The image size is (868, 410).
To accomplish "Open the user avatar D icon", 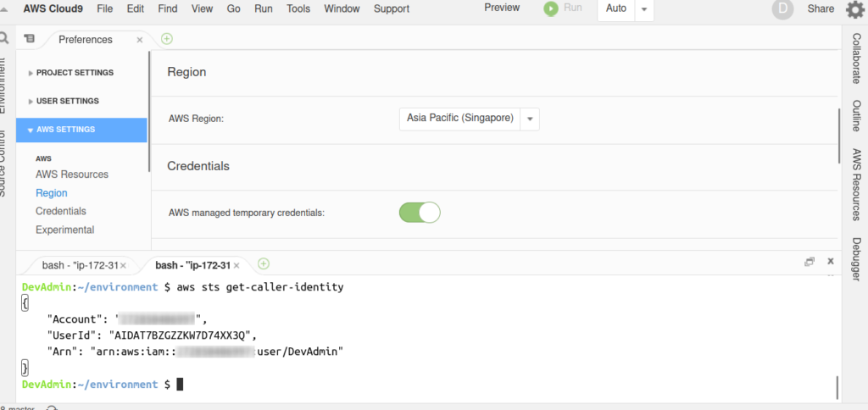I will point(782,8).
